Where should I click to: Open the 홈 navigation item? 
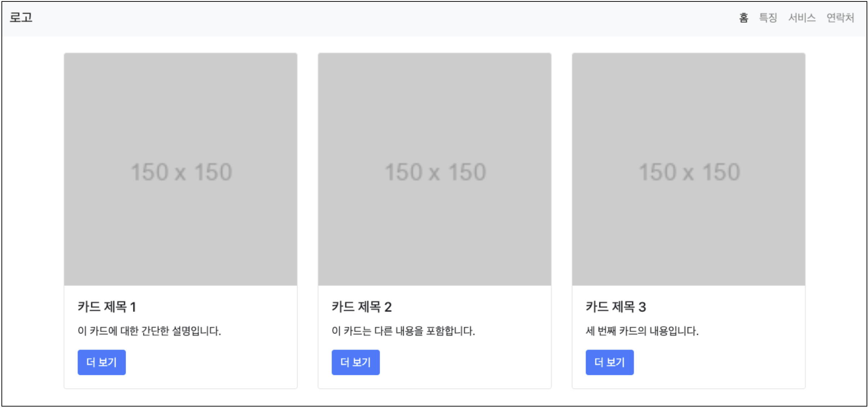743,18
